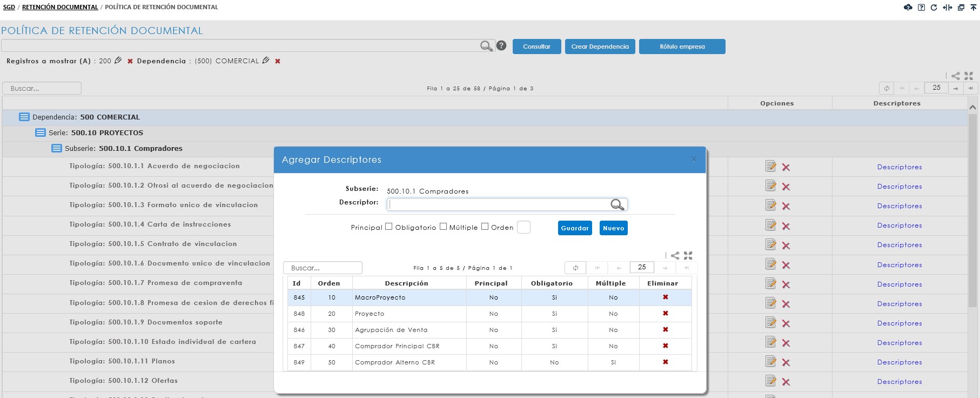Delete the Comprador Principal CBR descriptor
The image size is (980, 398).
666,346
